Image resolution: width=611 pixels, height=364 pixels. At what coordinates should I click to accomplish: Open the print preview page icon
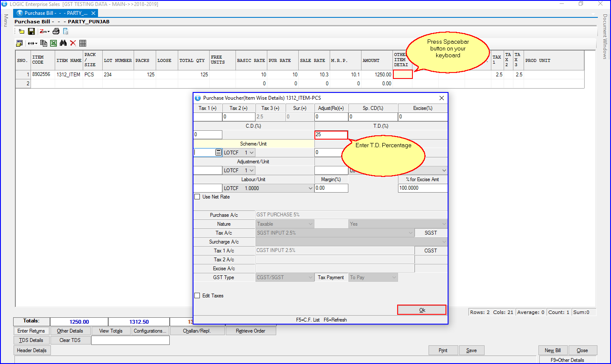(x=66, y=31)
